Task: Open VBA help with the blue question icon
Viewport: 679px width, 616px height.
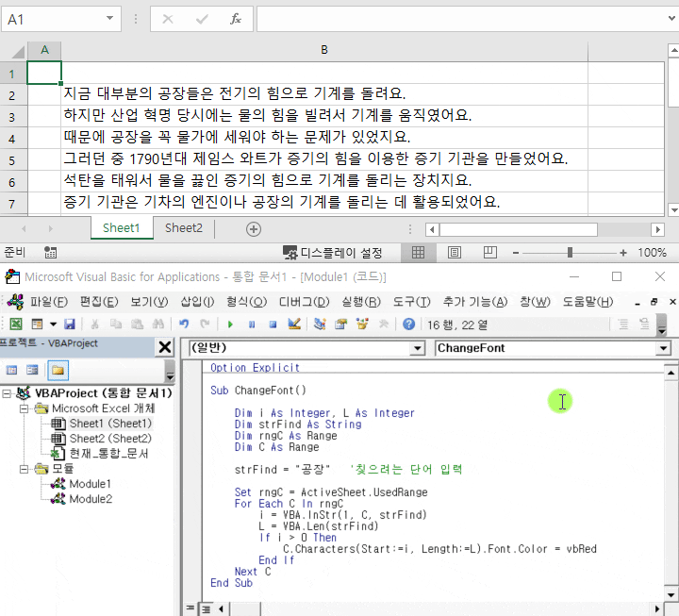Action: click(408, 324)
